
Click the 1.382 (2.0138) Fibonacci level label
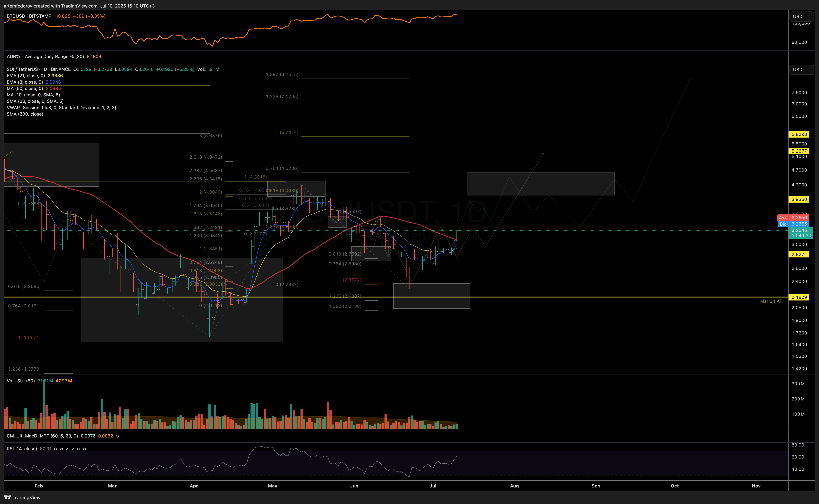[x=345, y=306]
